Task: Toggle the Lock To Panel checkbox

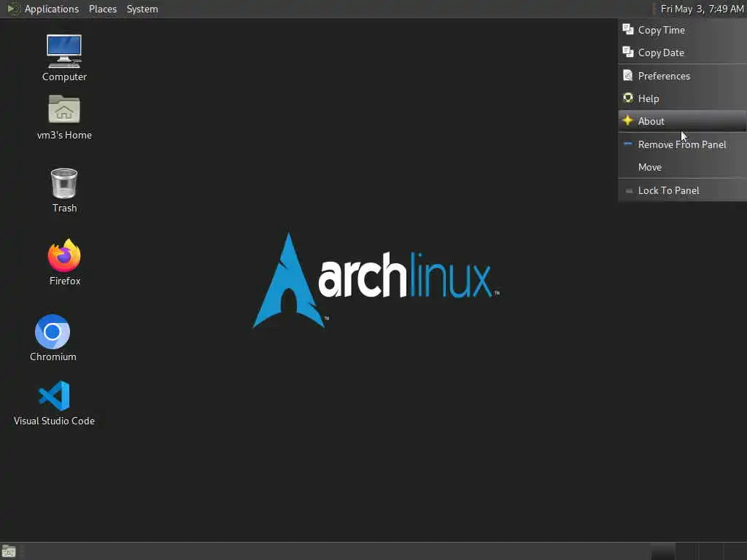Action: point(629,190)
